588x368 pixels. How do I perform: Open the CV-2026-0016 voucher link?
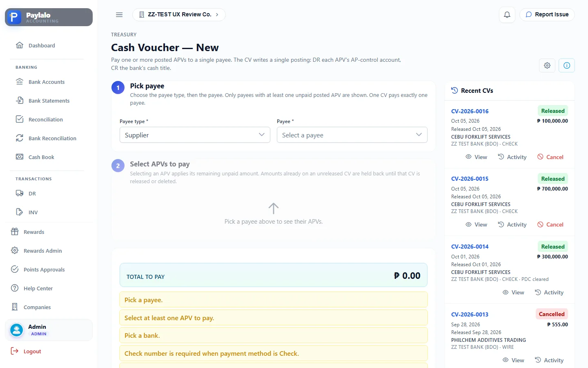470,111
